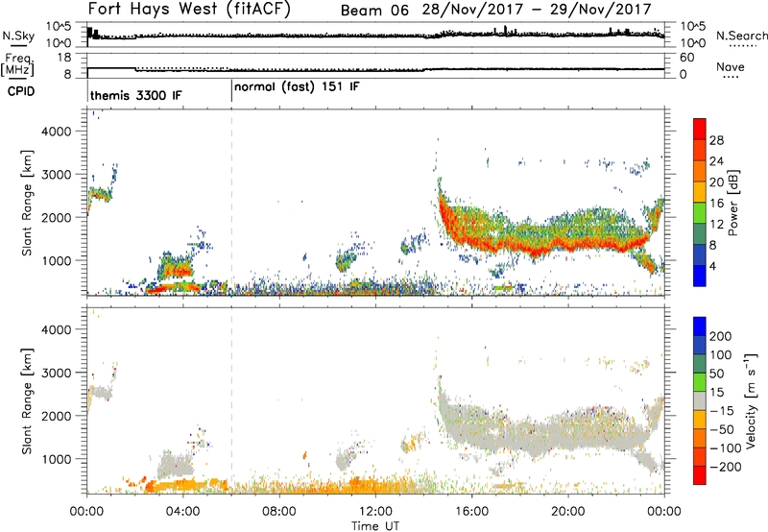Click the 'N.Search' legend label
This screenshot has width=768, height=532.
(x=741, y=36)
